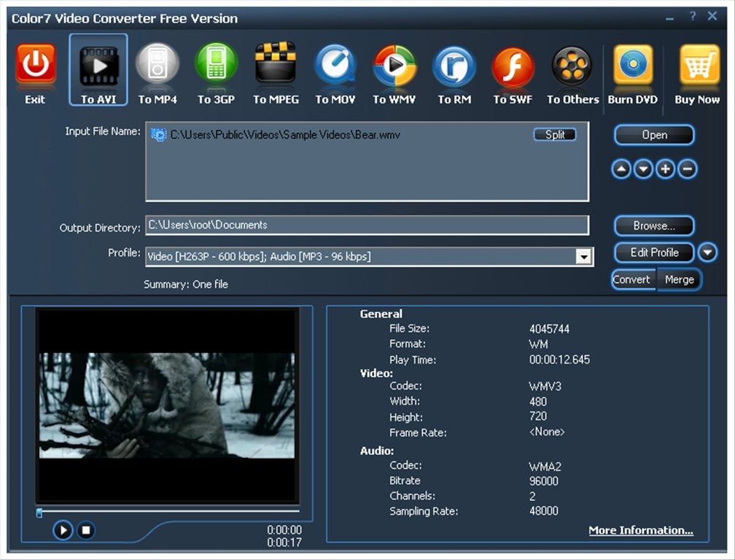The width and height of the screenshot is (735, 560).
Task: Move the input file down in list
Action: click(x=643, y=168)
